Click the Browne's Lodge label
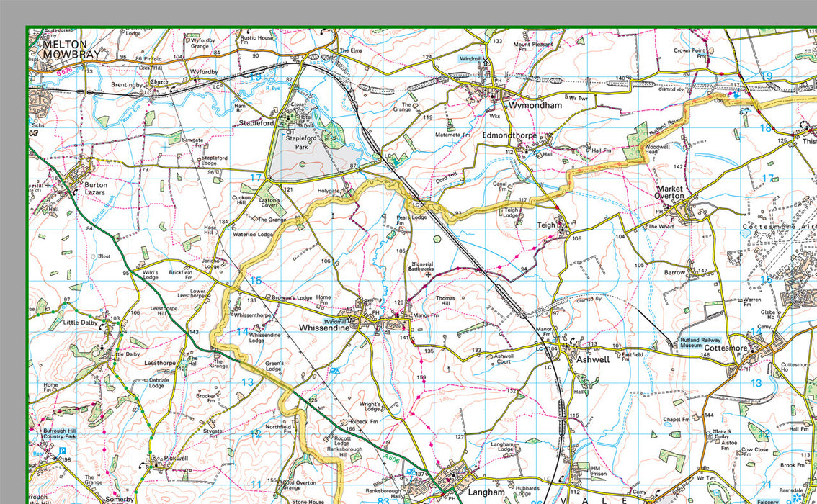The image size is (817, 504). [292, 298]
